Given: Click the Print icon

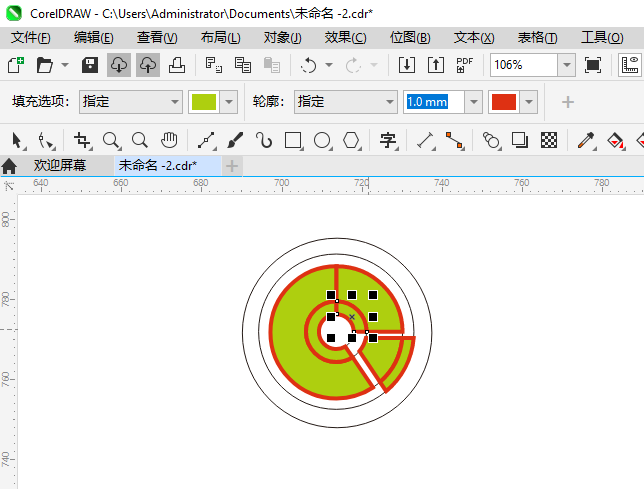Looking at the screenshot, I should [177, 65].
